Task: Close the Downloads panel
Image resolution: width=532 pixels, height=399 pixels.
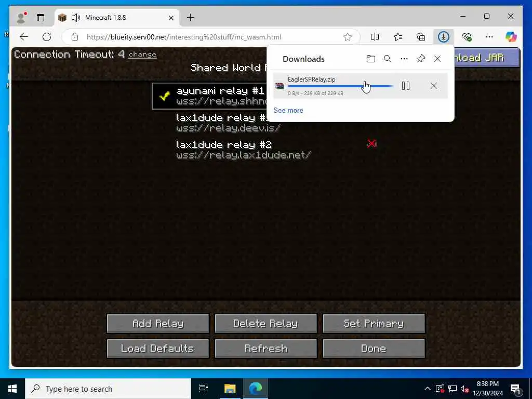Action: click(x=437, y=59)
